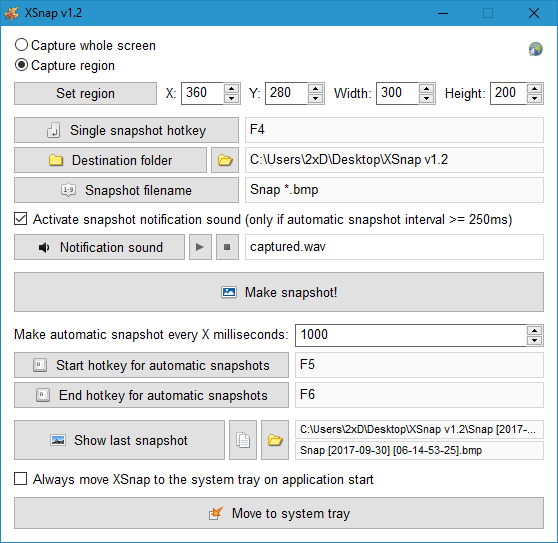Click the Height input field
Screen dimensions: 558x543
point(508,94)
